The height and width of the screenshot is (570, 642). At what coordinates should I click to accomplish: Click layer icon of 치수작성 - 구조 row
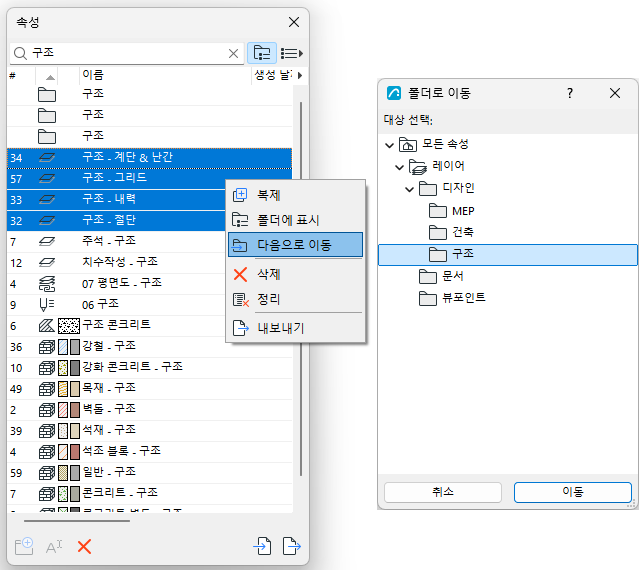(47, 262)
